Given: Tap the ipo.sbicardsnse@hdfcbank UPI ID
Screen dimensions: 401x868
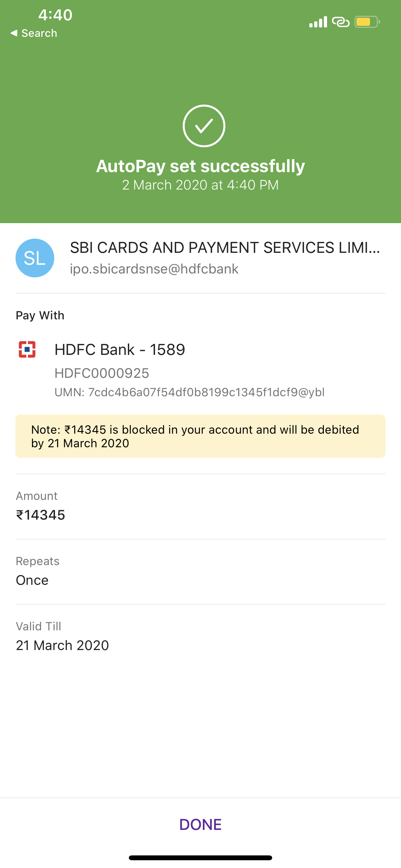Looking at the screenshot, I should pos(154,269).
